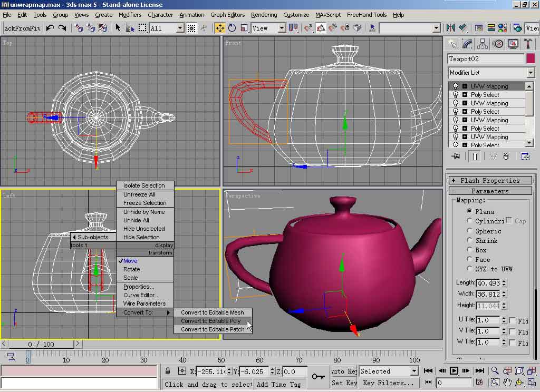
Task: Click the Key Filters button
Action: pos(388,383)
